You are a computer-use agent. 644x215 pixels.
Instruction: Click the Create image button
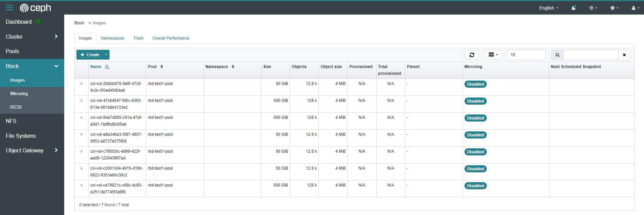point(90,55)
